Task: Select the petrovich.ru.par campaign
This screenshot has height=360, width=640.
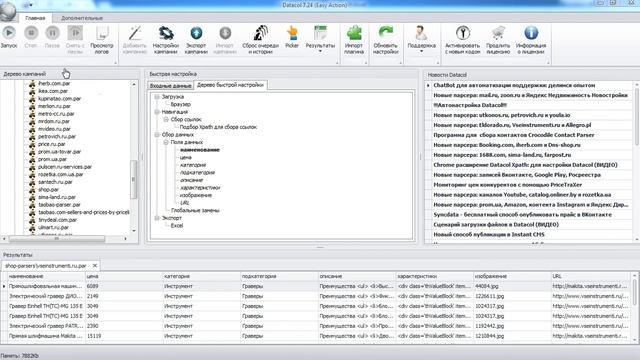Action: pos(57,136)
